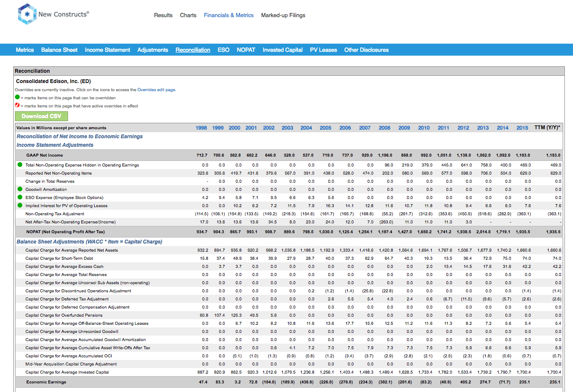The width and height of the screenshot is (573, 392).
Task: Click green override dot for Goodwill Amortization
Action: tap(20, 189)
